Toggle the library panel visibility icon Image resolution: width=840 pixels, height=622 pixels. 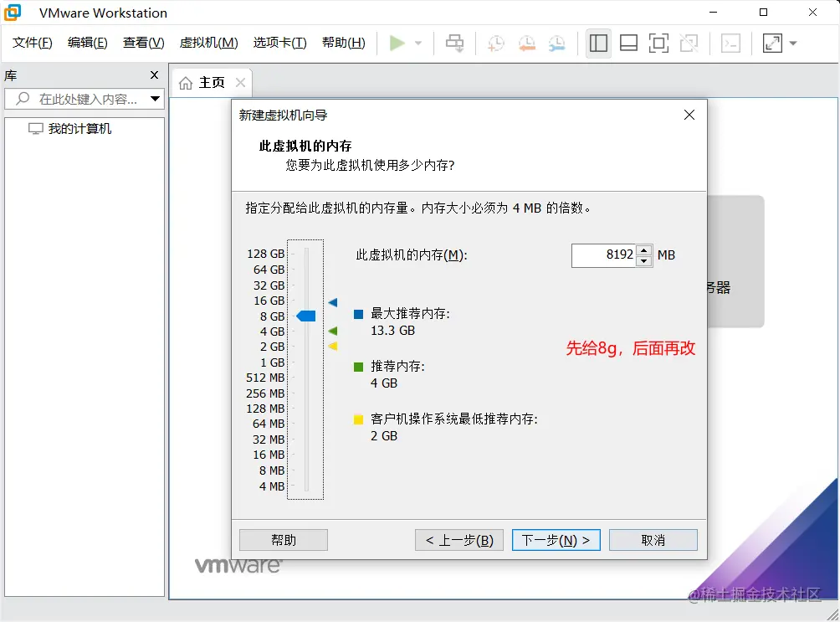[x=599, y=43]
